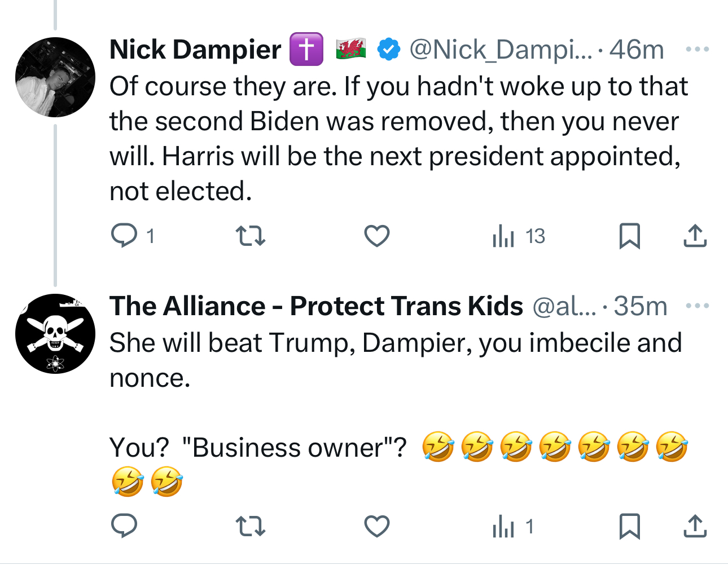Share Nick Dampier's tweet
The image size is (728, 574).
695,236
